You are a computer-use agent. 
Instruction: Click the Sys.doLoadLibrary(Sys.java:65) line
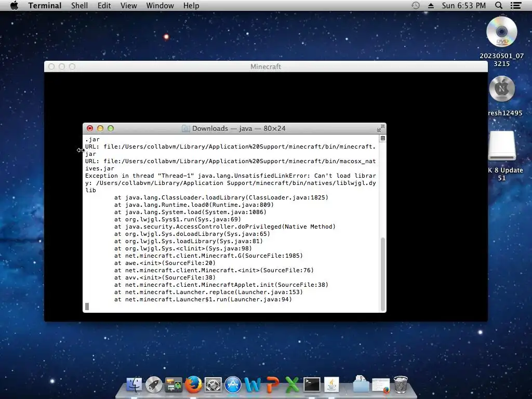pyautogui.click(x=192, y=234)
